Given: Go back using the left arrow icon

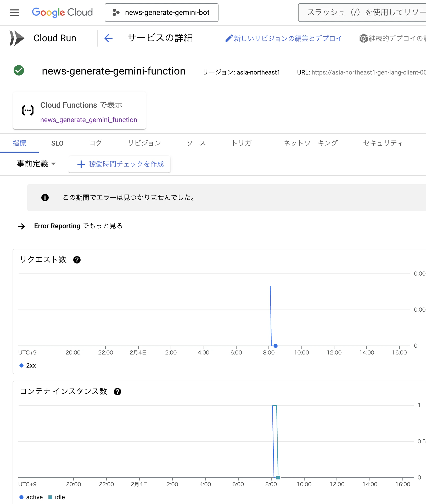Looking at the screenshot, I should [x=108, y=38].
